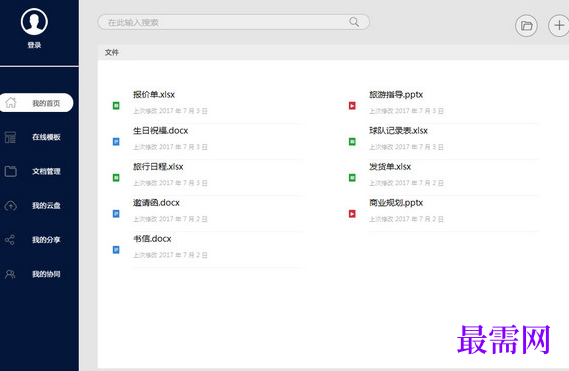Click the modified date under 书信.docx
Viewport: 569px width, 371px height.
pos(170,255)
